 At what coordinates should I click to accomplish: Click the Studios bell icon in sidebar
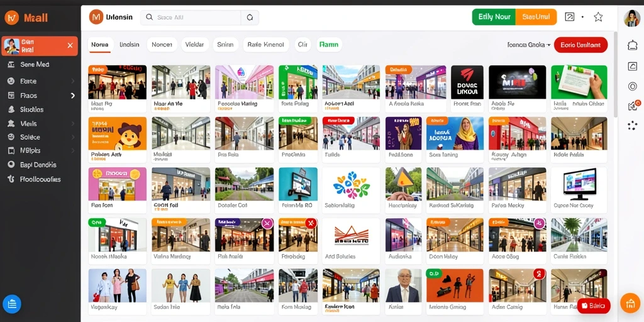pyautogui.click(x=11, y=109)
